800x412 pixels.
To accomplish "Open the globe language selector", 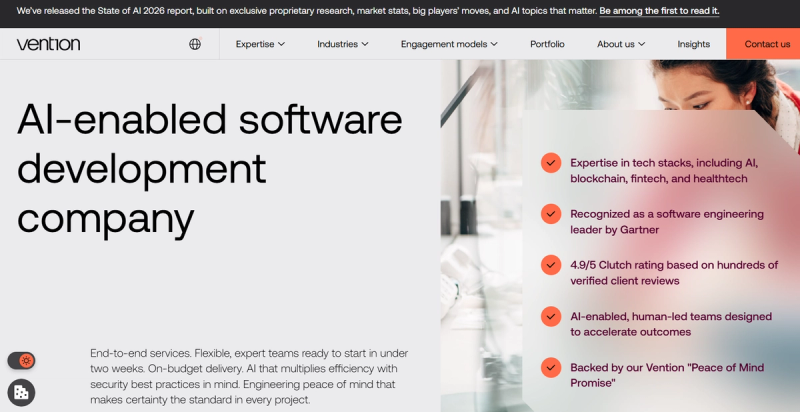I will coord(195,44).
